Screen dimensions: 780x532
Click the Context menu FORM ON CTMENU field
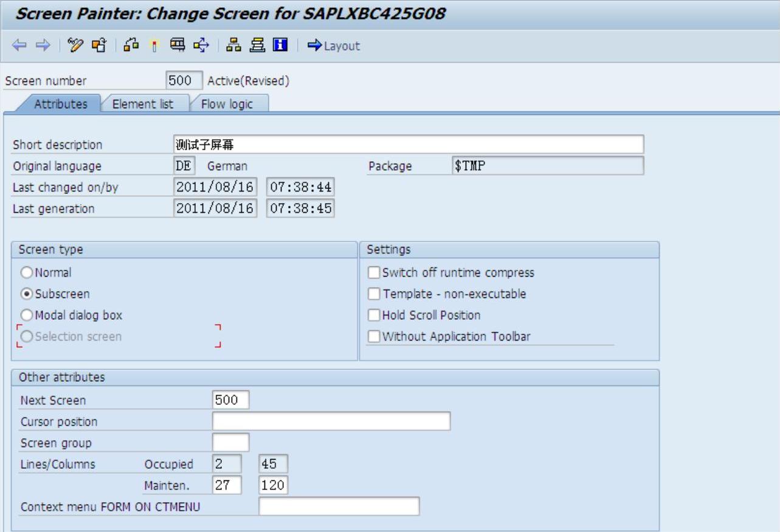pyautogui.click(x=339, y=506)
